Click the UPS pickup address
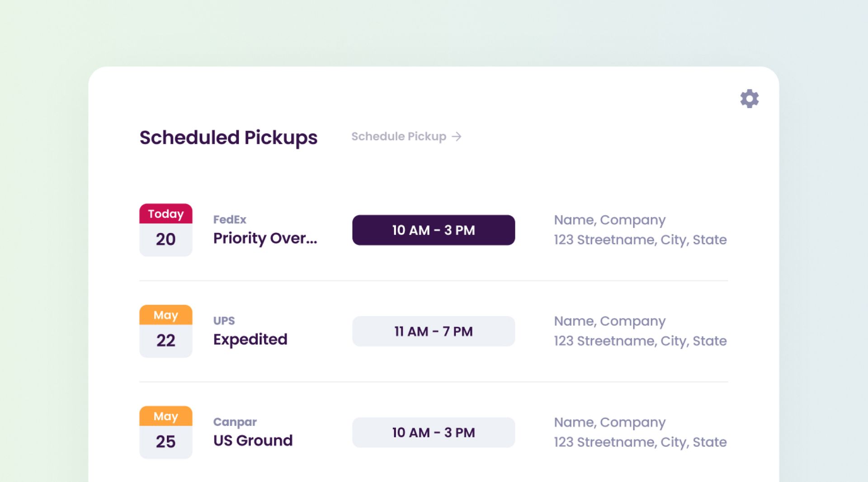 (640, 341)
